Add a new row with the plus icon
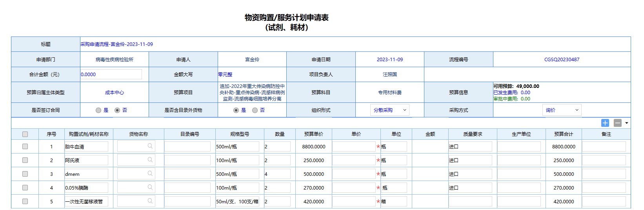The image size is (644, 210). click(x=605, y=123)
